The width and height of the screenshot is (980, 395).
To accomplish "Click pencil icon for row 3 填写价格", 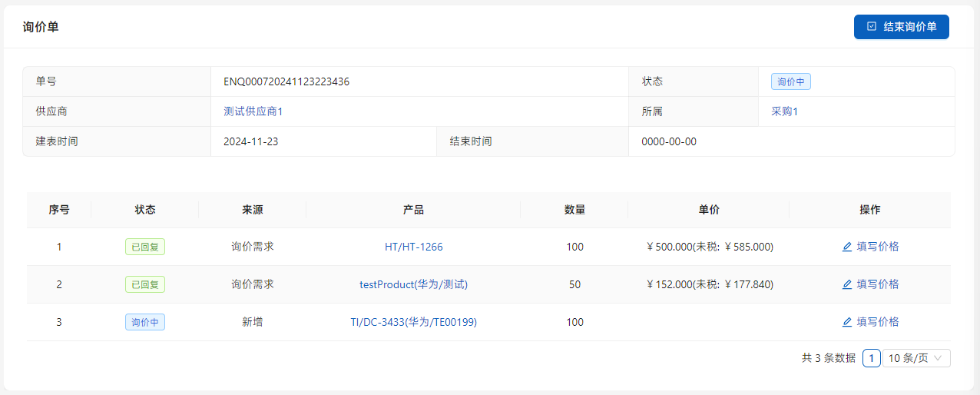I will click(x=847, y=322).
